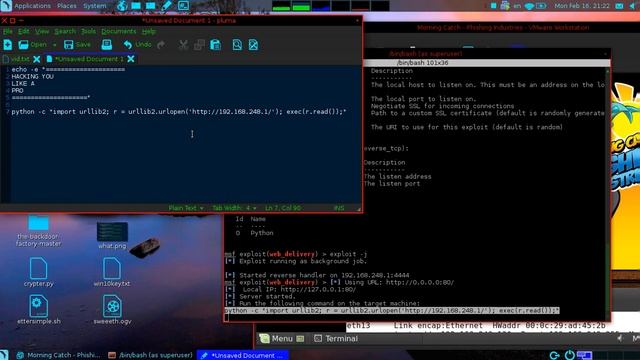Print the document via printer icon
This screenshot has height=360, width=640.
pyautogui.click(x=107, y=45)
